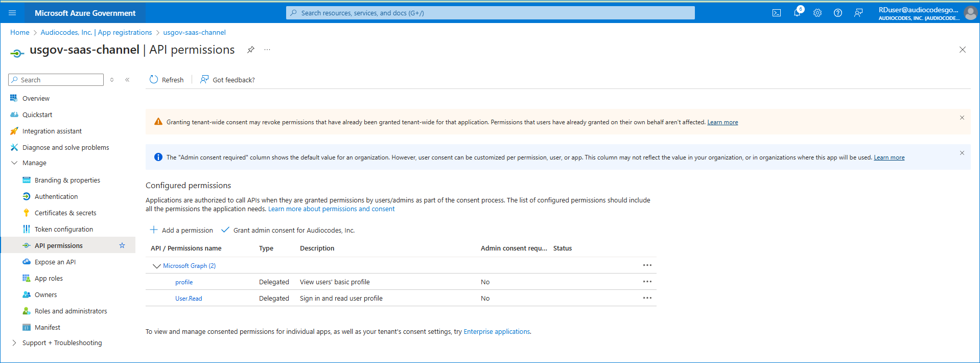The width and height of the screenshot is (980, 363).
Task: Open Cloud Shell from the top bar
Action: pyautogui.click(x=776, y=13)
